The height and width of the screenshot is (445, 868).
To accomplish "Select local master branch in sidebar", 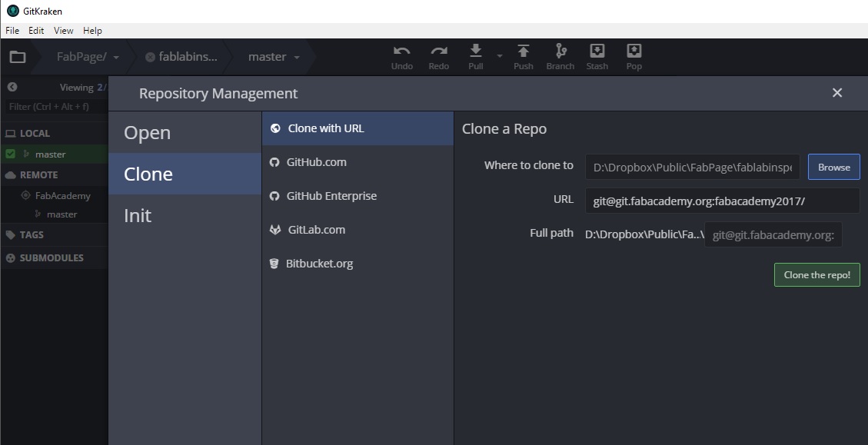I will click(51, 154).
